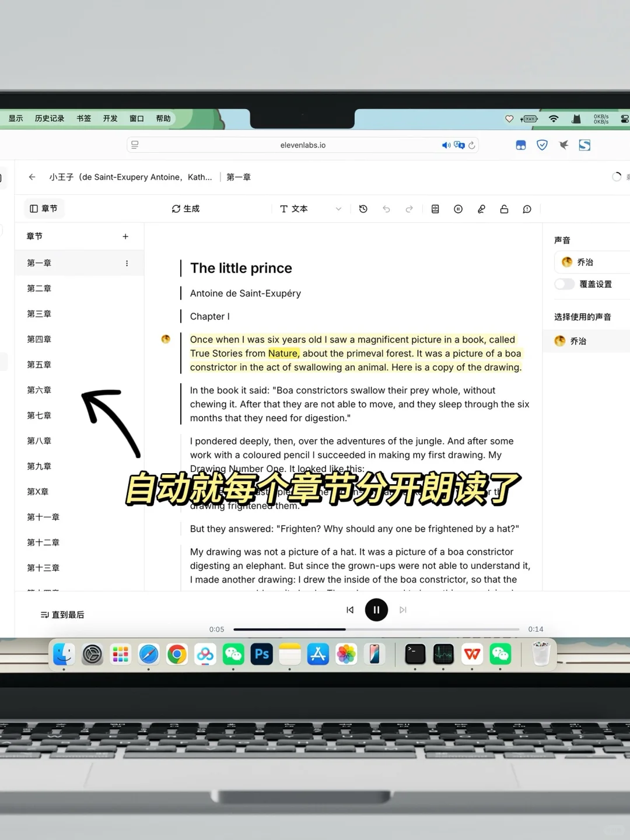
Task: Click the Antoine de Saint-Exupéry line
Action: click(246, 293)
